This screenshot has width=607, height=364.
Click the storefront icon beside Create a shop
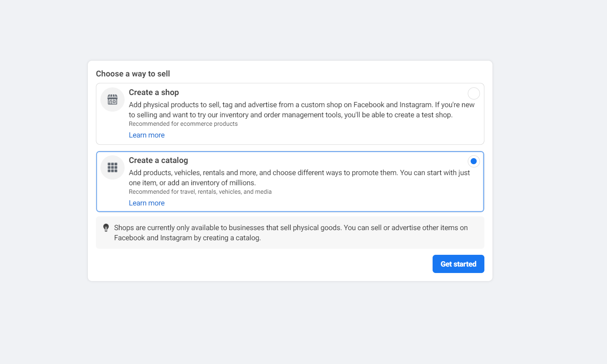pyautogui.click(x=112, y=99)
